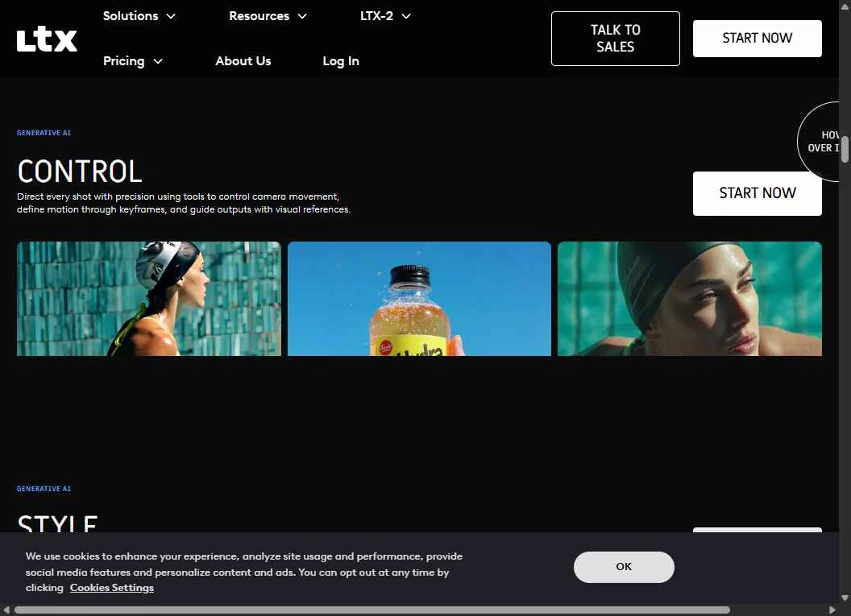The width and height of the screenshot is (851, 616).
Task: Expand the LTX-2 chevron arrow
Action: click(406, 16)
